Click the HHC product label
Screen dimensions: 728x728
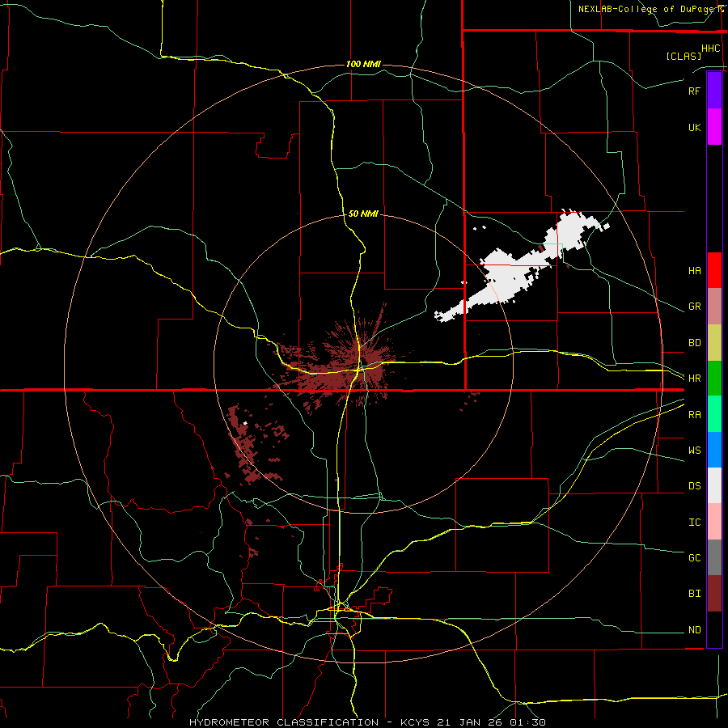click(711, 49)
